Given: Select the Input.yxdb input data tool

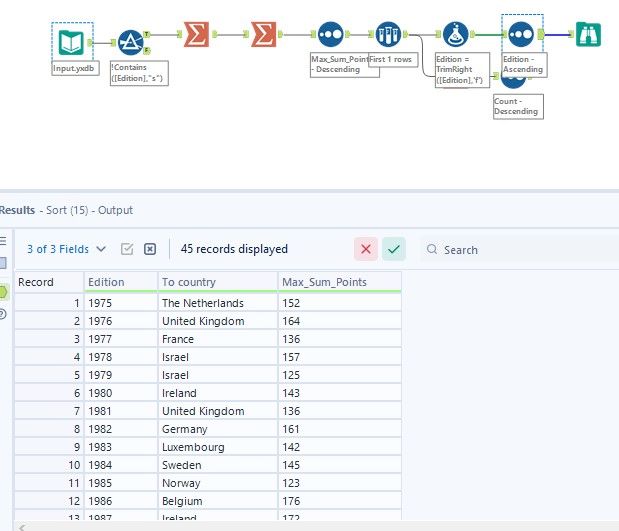Looking at the screenshot, I should pos(71,42).
